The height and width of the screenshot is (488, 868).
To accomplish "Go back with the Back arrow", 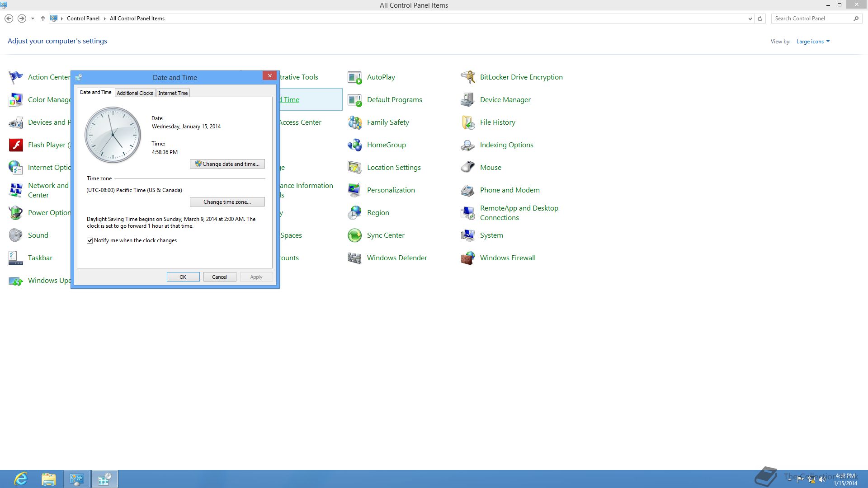I will tap(9, 19).
